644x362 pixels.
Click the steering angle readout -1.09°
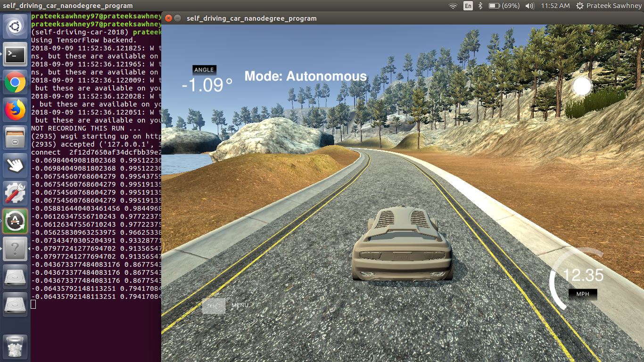[207, 84]
